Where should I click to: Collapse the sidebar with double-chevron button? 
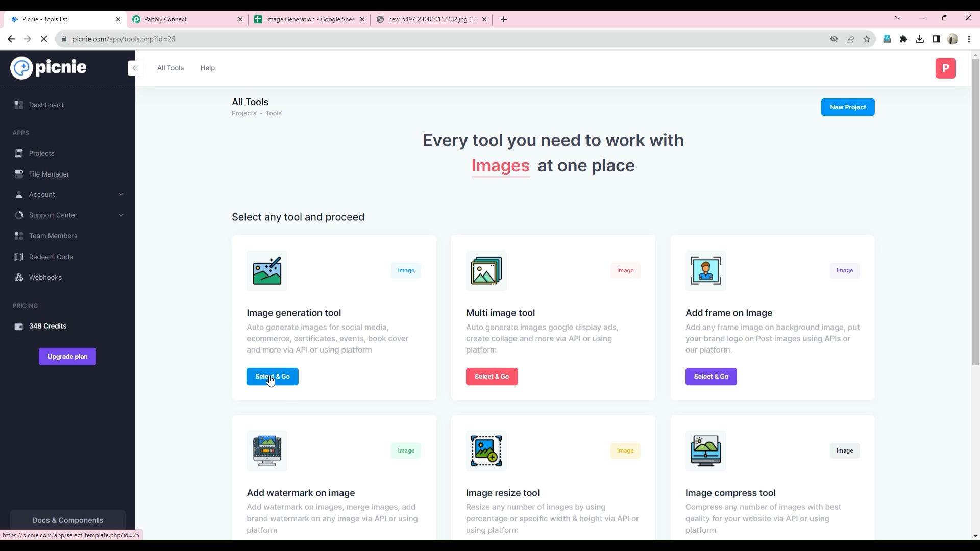click(x=135, y=68)
